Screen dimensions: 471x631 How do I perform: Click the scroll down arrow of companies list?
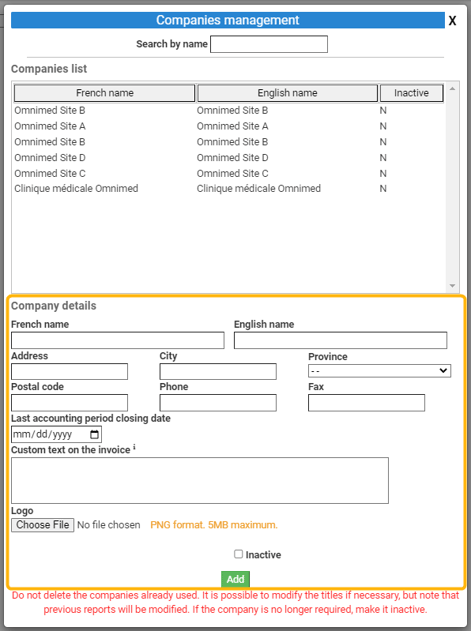point(452,286)
